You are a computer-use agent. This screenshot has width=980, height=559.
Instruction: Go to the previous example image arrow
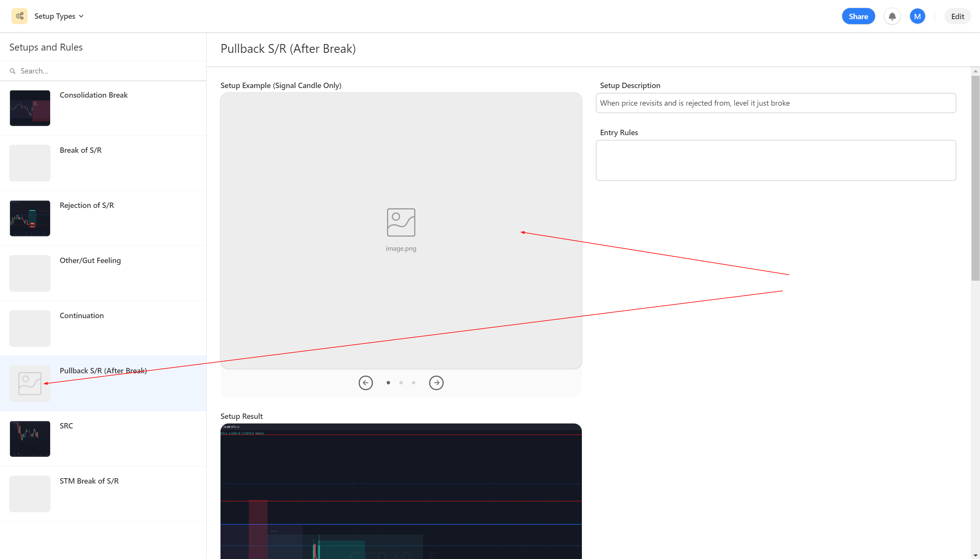366,382
